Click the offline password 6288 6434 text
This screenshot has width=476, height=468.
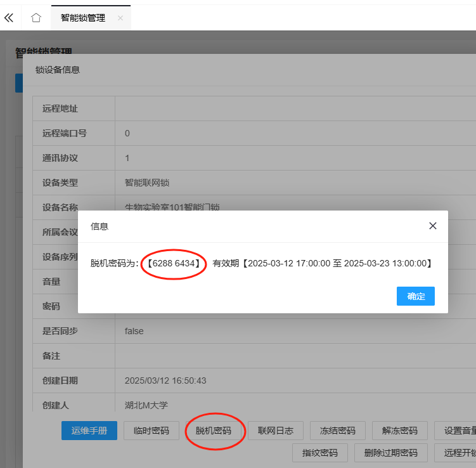(174, 263)
